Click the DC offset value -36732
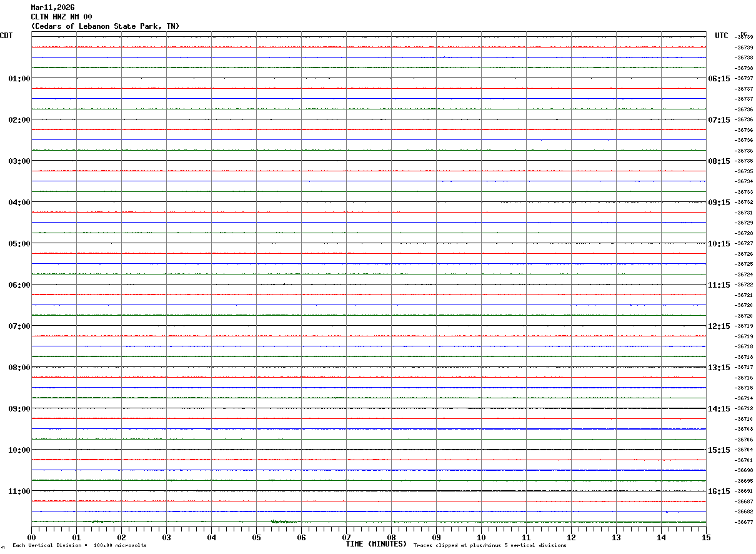The height and width of the screenshot is (554, 756). 744,203
